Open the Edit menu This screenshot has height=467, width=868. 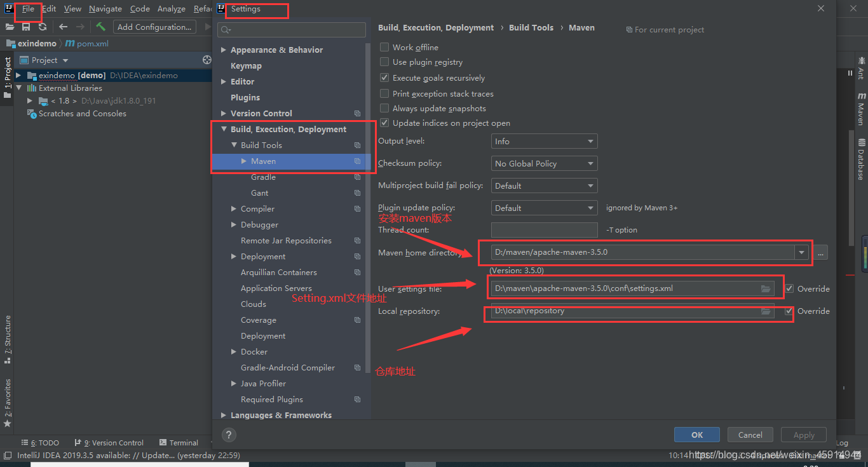49,9
